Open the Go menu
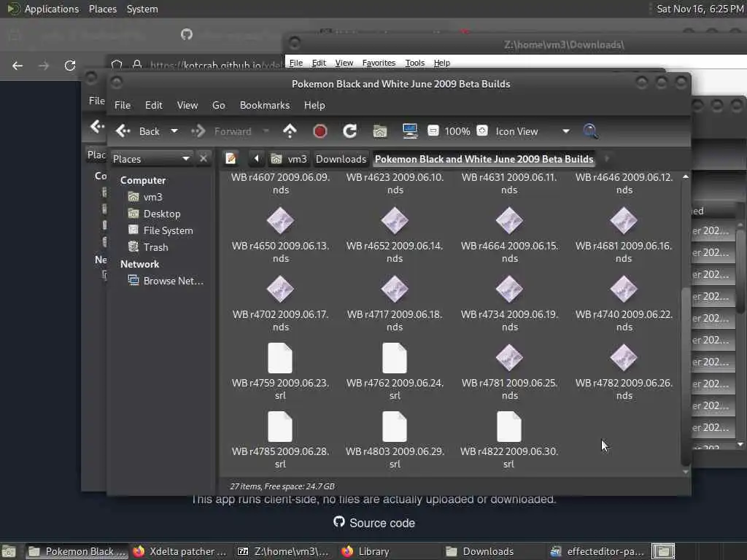Screen dimensions: 747x560 click(219, 105)
